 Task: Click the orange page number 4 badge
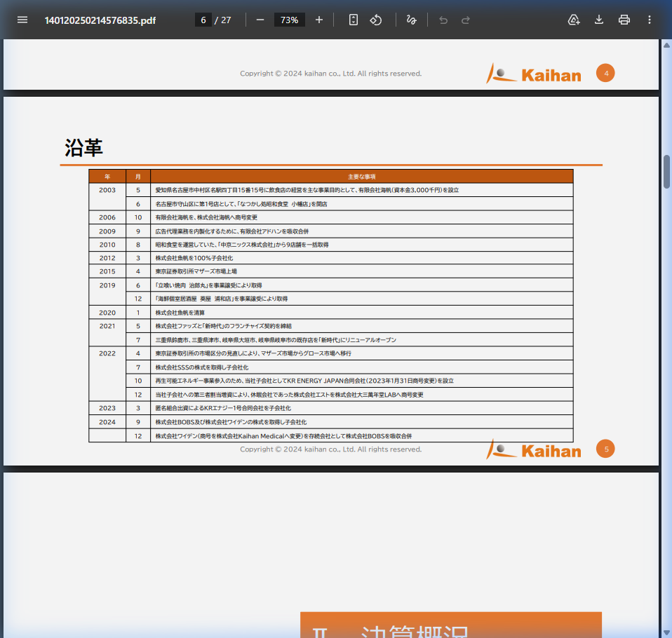605,73
